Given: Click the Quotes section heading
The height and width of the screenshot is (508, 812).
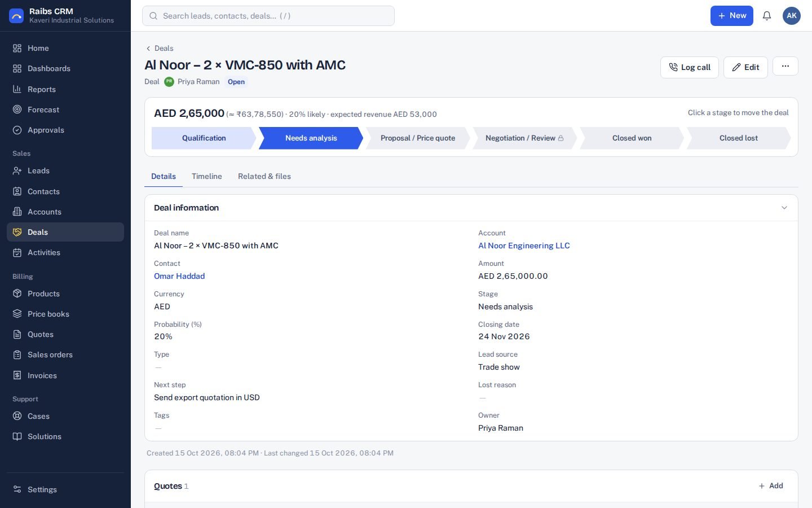Looking at the screenshot, I should (x=168, y=486).
